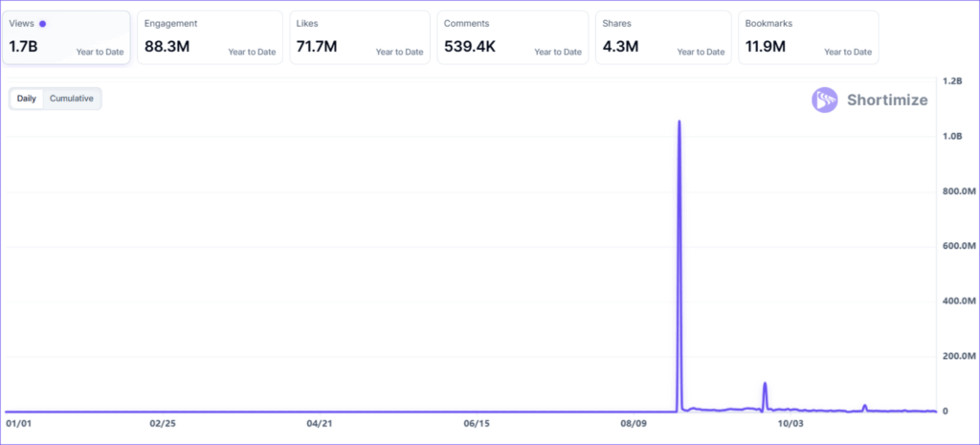Image resolution: width=980 pixels, height=445 pixels.
Task: Click the purple dot beside Views
Action: (x=42, y=23)
